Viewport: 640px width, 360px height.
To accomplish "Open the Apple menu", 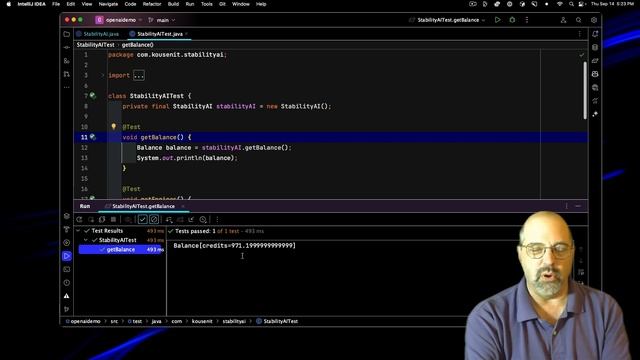I will [9, 4].
